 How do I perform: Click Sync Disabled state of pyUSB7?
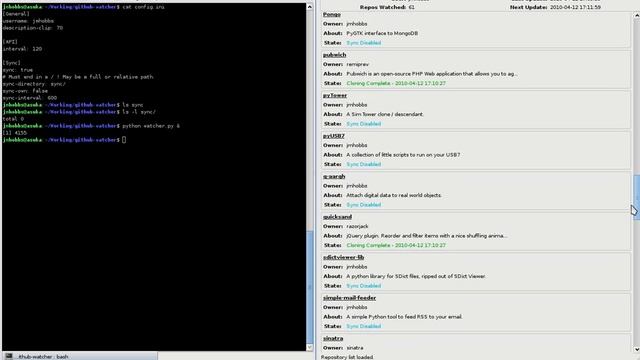(364, 164)
